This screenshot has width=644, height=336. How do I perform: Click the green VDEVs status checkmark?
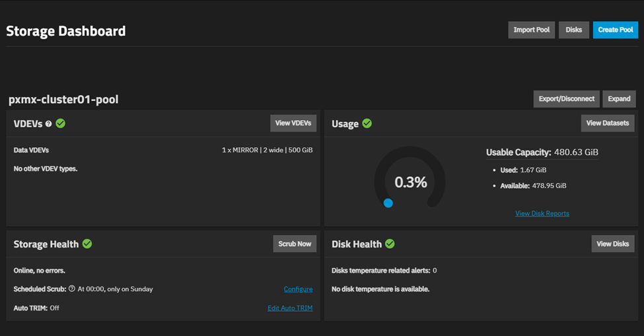pyautogui.click(x=61, y=123)
